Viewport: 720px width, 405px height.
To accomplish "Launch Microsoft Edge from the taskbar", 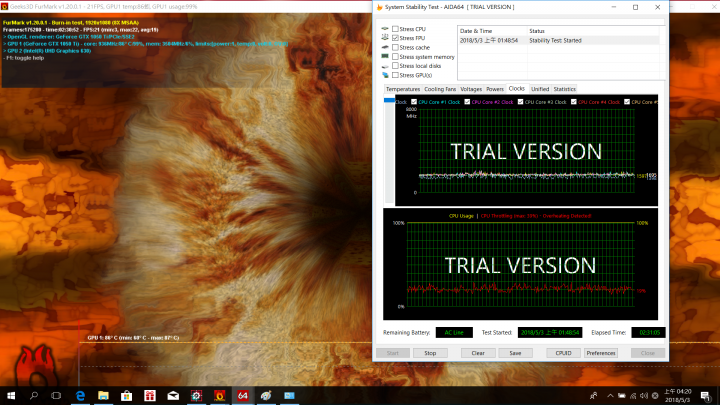I will 80,395.
